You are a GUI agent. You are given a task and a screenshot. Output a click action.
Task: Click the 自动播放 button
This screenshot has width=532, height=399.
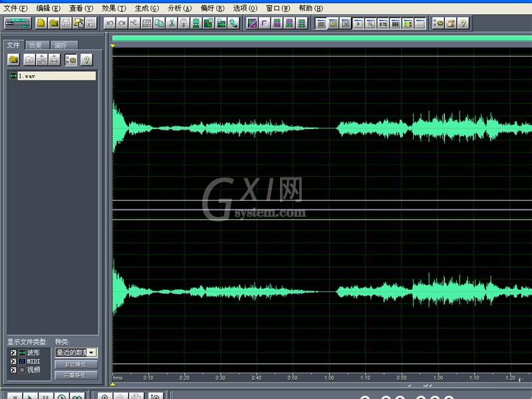pyautogui.click(x=76, y=364)
